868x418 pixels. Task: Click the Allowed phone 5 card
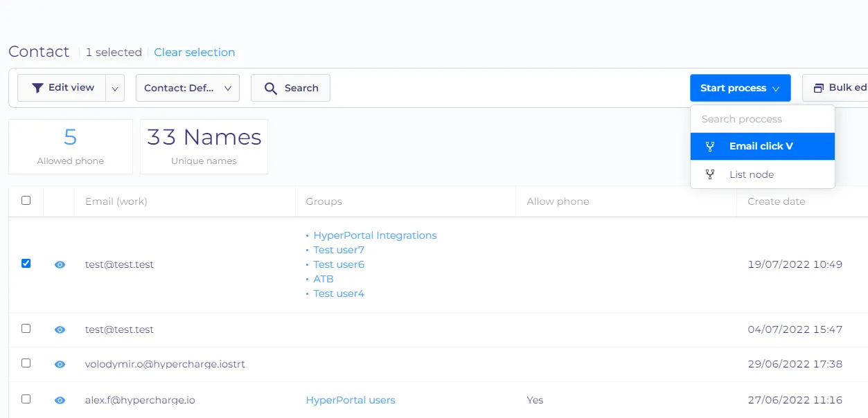tap(71, 147)
